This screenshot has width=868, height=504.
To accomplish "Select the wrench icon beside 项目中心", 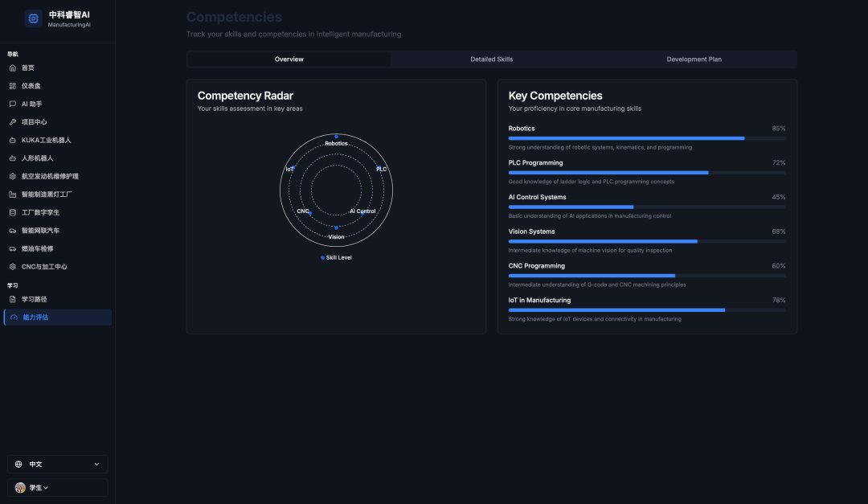I will 13,122.
